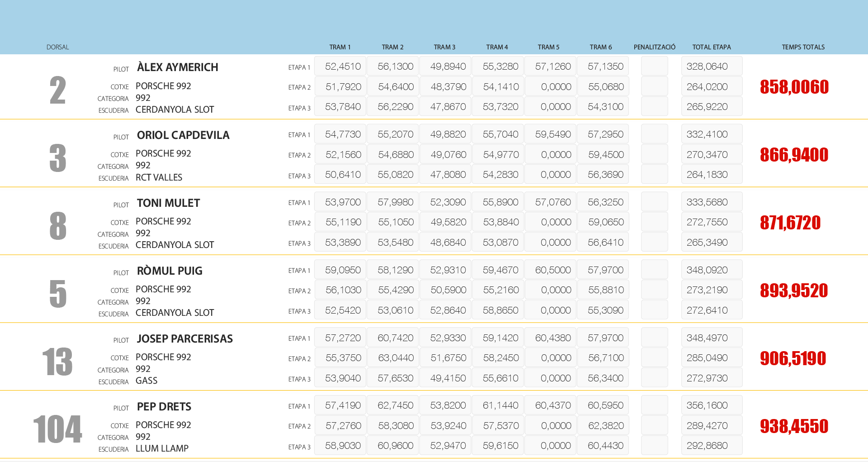Screen dimensions: 868x462
Task: Click the 328,0640 total etapa field
Action: tap(711, 67)
